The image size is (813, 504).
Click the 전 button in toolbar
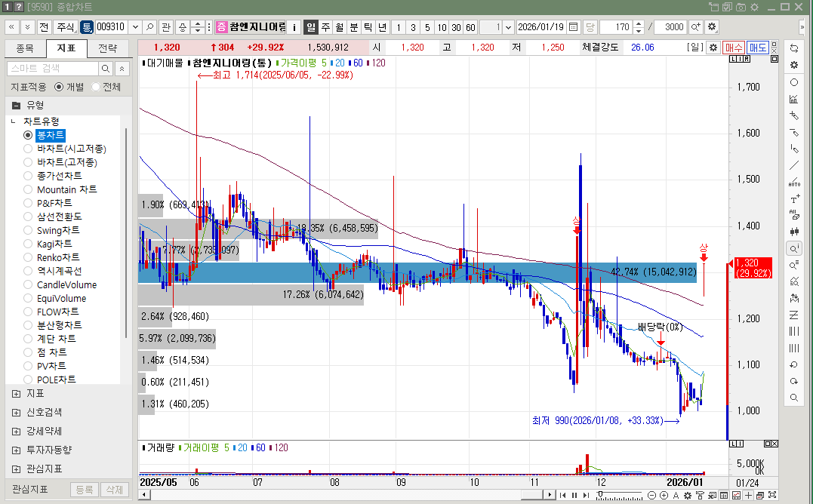[44, 27]
